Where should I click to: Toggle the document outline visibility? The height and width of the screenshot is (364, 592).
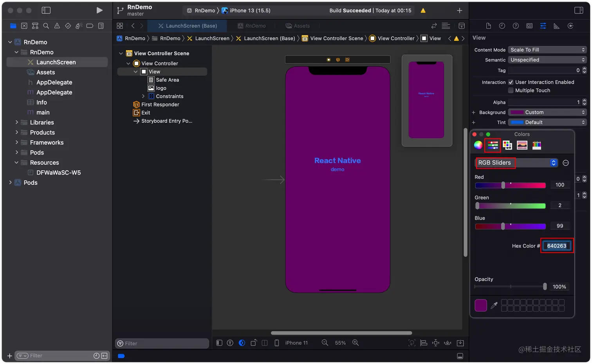[x=219, y=343]
